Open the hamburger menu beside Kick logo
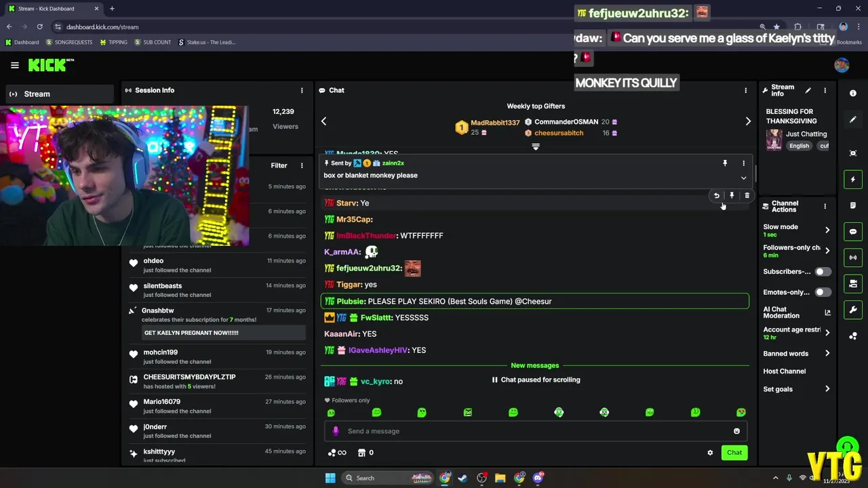868x488 pixels. coord(14,65)
